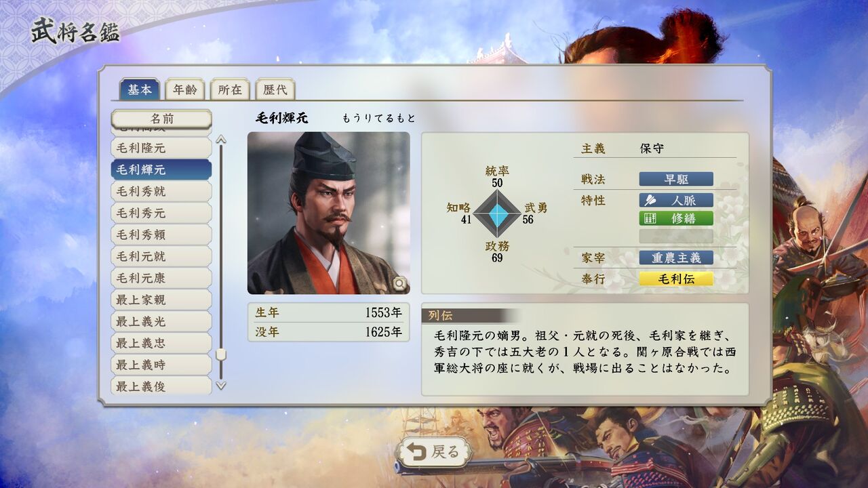Screen dimensions: 868x488
Task: Sort by the 名前 column header
Action: click(x=161, y=119)
